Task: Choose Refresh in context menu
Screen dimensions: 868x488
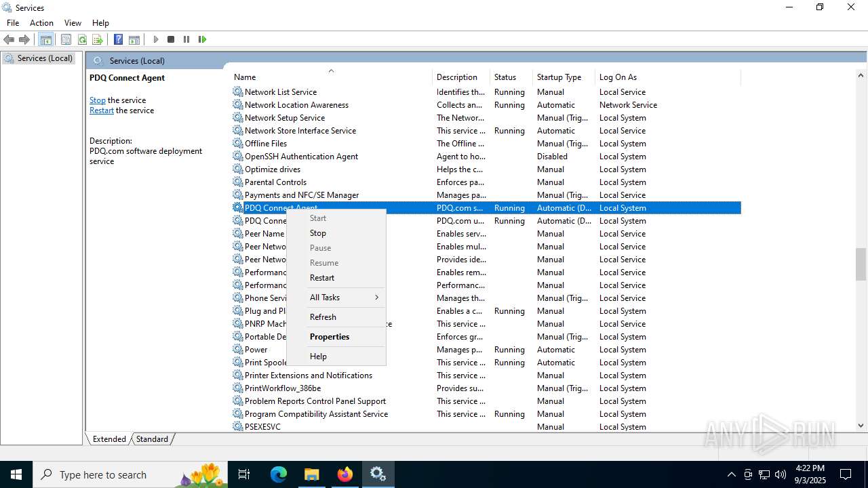Action: tap(336, 317)
